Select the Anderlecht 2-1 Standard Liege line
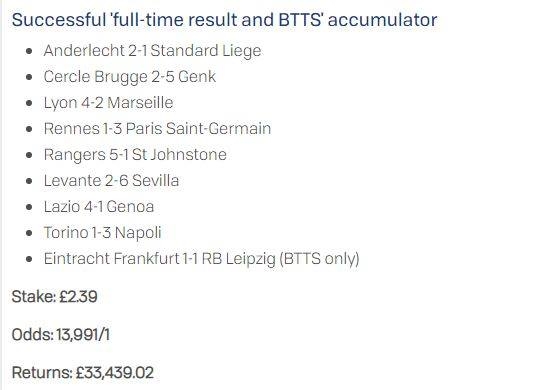Image resolution: width=538 pixels, height=390 pixels. click(x=152, y=51)
